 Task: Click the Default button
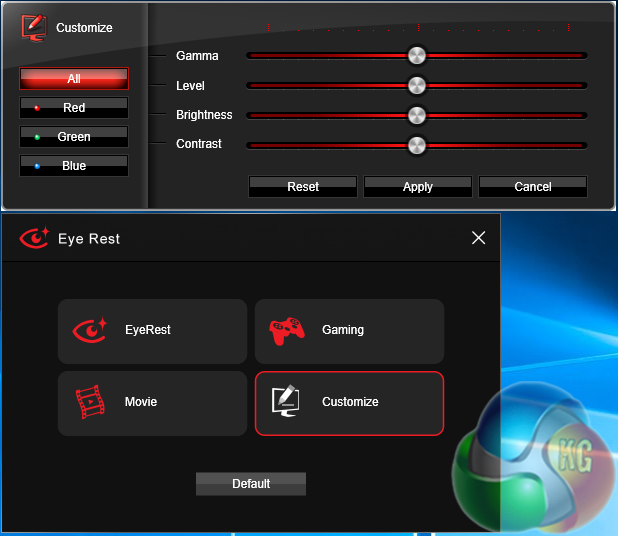point(251,484)
